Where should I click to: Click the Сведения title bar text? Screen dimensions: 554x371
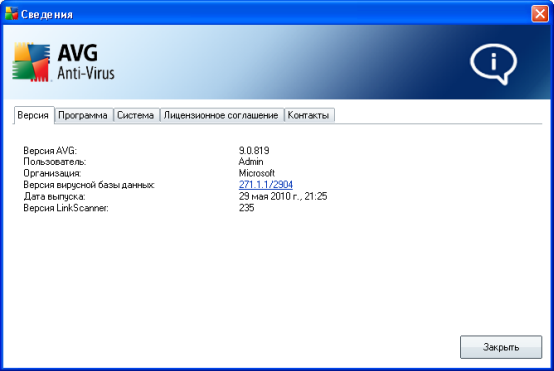(x=47, y=14)
